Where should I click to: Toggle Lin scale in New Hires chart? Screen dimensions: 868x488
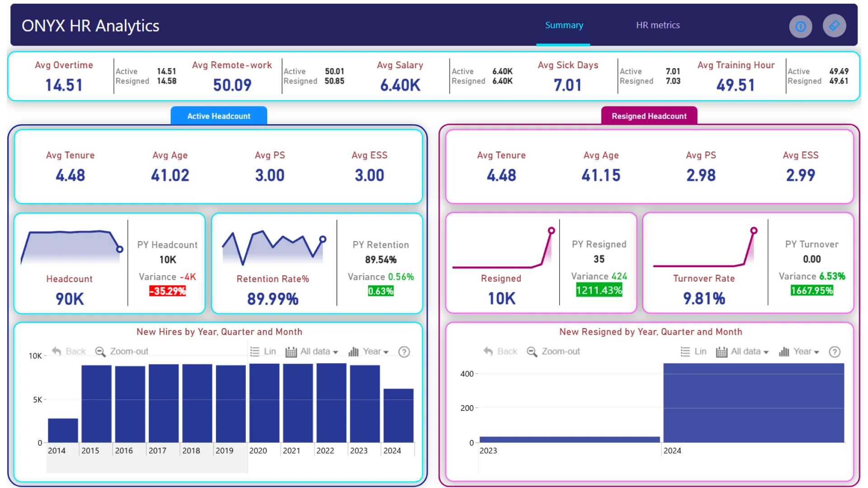coord(263,351)
